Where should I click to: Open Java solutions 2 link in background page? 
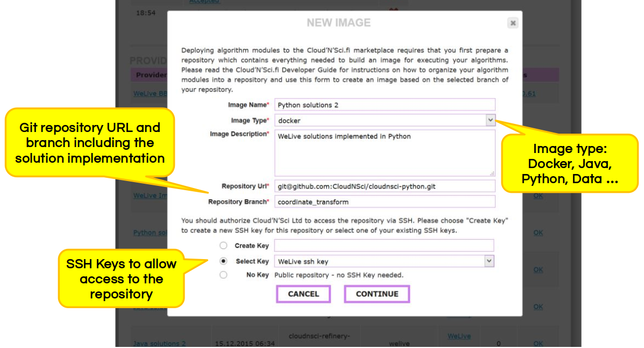tap(159, 344)
